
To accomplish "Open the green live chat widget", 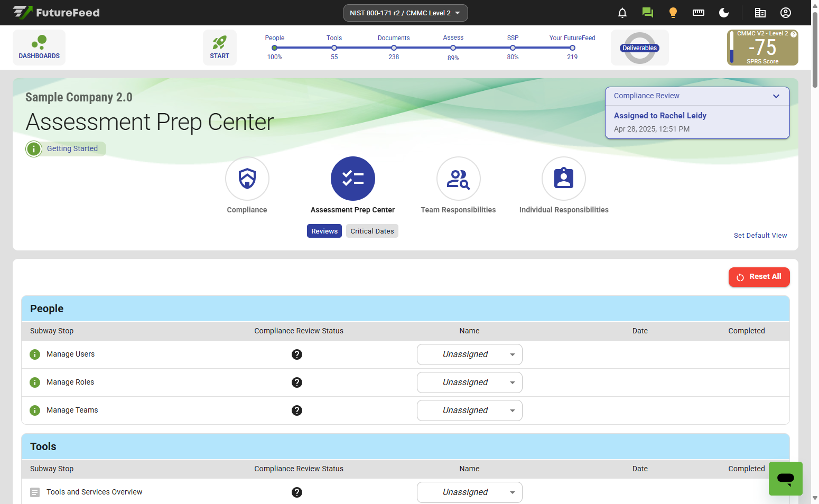I will (x=785, y=479).
